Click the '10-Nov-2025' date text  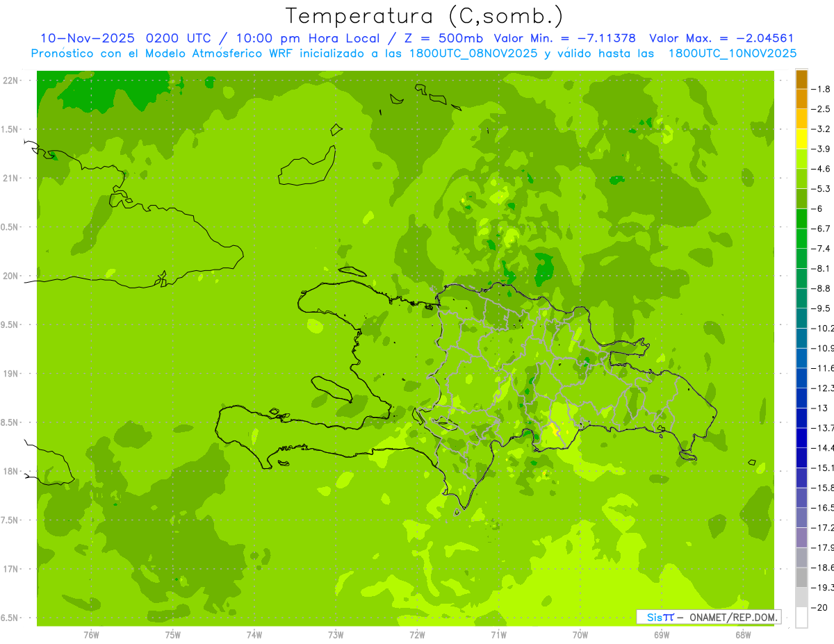pyautogui.click(x=88, y=38)
